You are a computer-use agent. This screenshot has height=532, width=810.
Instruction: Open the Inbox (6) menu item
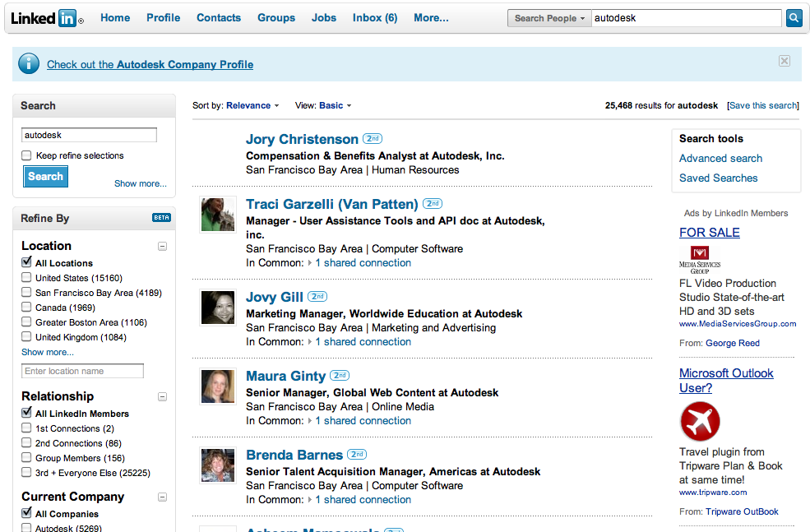point(374,18)
